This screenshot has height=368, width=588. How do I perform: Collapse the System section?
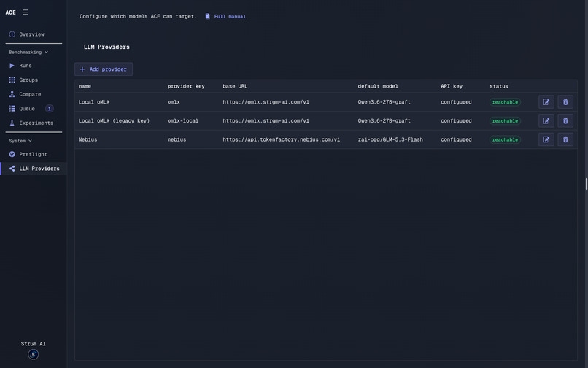tap(20, 141)
